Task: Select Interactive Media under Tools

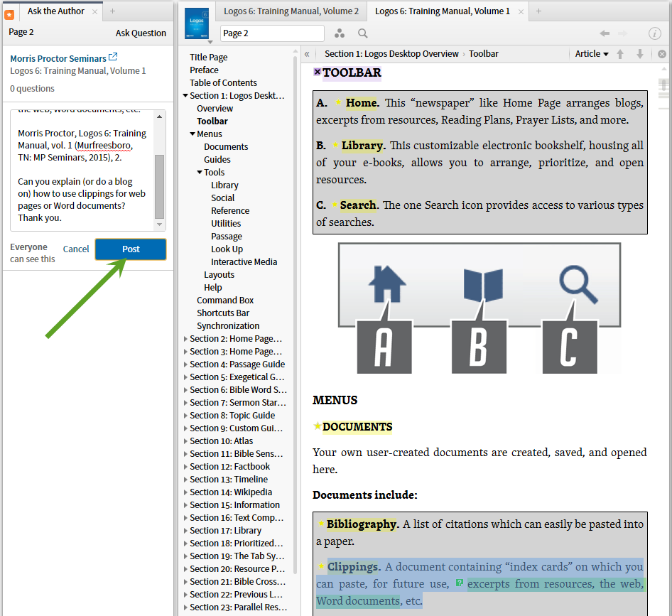Action: coord(244,262)
